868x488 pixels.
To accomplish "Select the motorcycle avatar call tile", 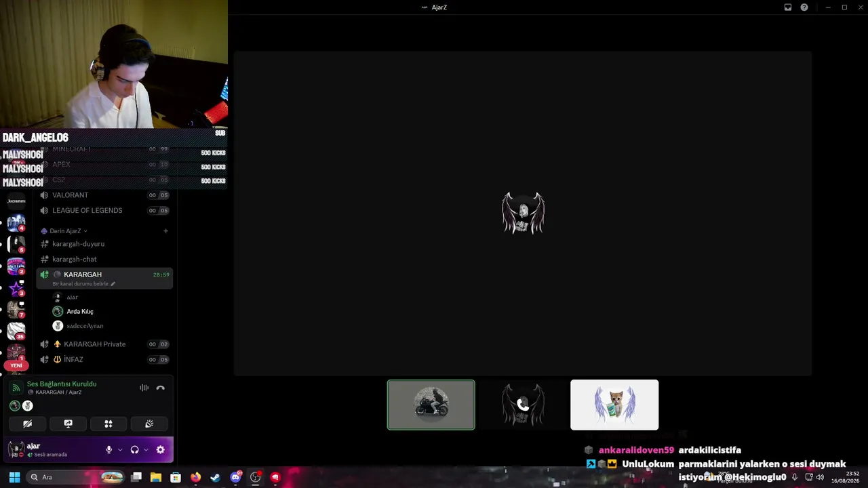I will coord(431,405).
